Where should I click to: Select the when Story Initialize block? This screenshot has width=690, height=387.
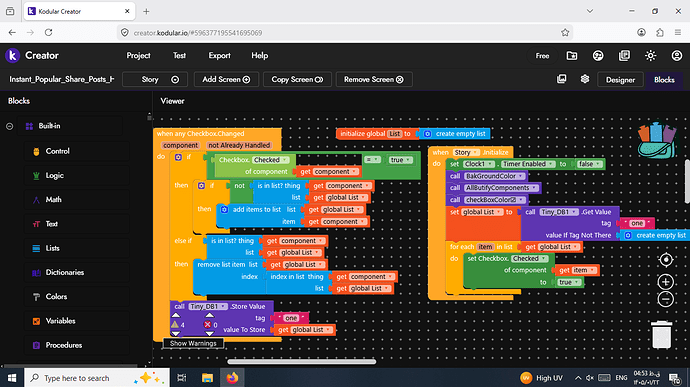(440, 153)
